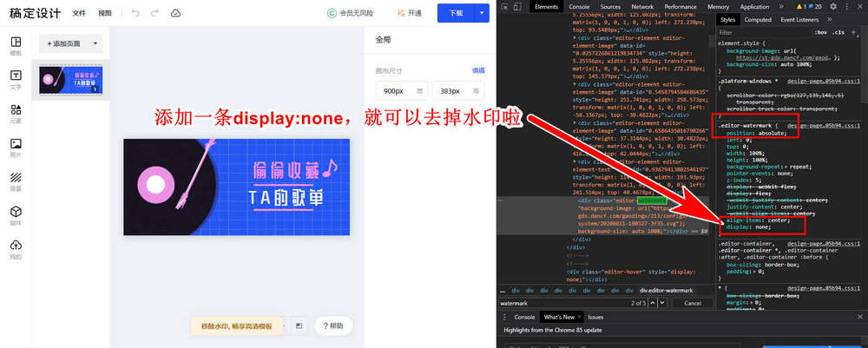Switch to Event Listeners tab
The image size is (868, 348).
click(x=799, y=19)
